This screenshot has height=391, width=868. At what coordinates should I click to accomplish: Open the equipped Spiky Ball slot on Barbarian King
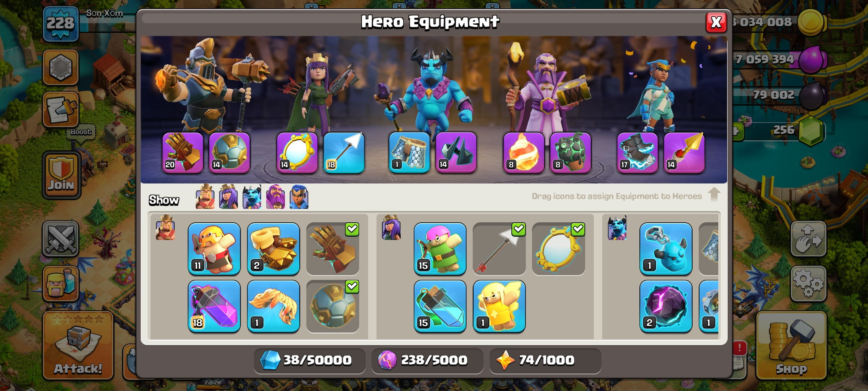click(229, 153)
